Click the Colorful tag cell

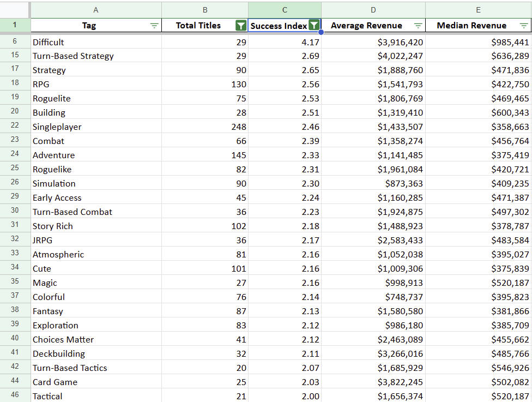pyautogui.click(x=96, y=297)
